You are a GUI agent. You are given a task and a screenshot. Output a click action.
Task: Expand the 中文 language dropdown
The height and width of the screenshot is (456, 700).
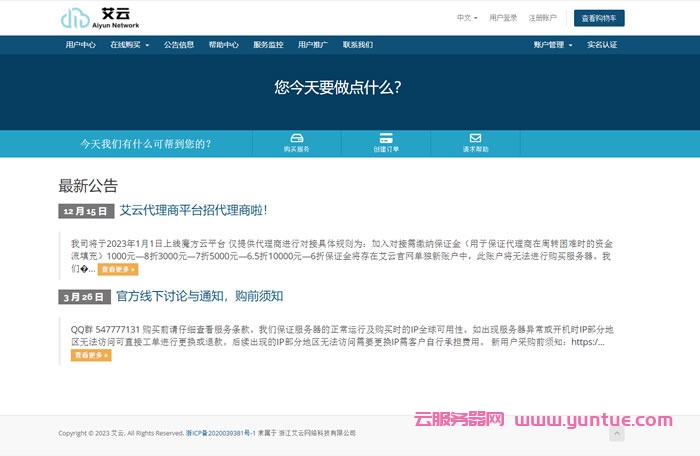pyautogui.click(x=467, y=18)
